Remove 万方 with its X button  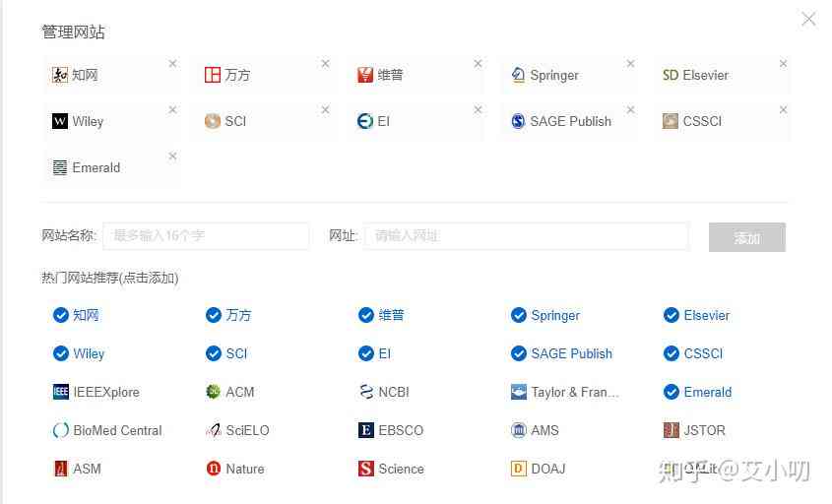(325, 64)
